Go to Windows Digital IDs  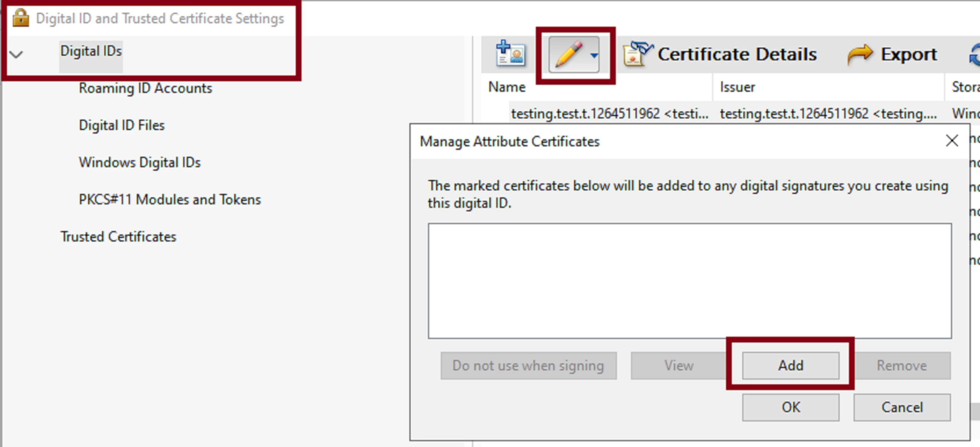pyautogui.click(x=140, y=163)
